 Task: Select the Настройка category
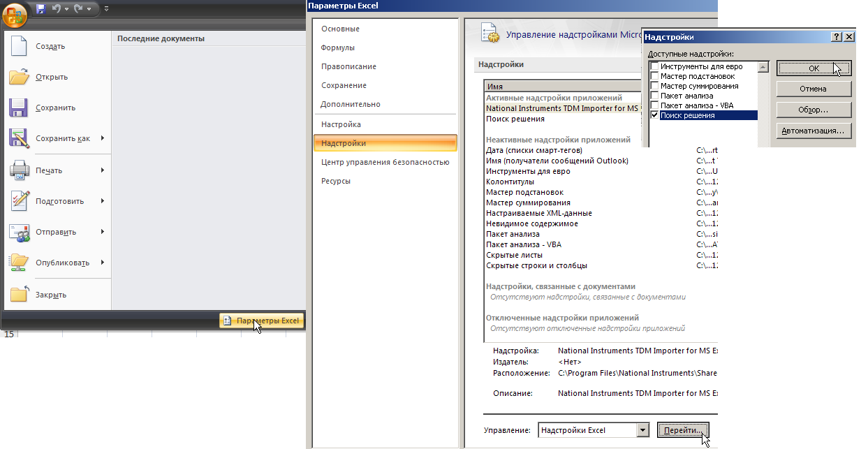pos(341,124)
